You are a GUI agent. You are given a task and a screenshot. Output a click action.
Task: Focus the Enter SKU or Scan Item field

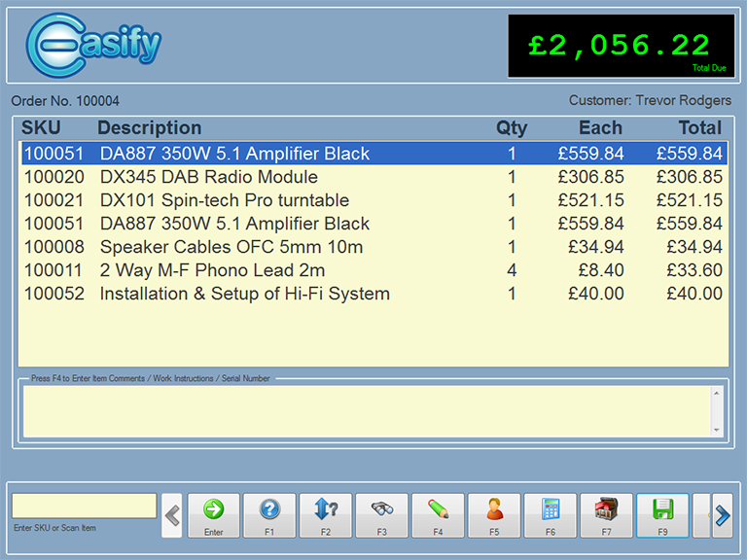(x=84, y=506)
